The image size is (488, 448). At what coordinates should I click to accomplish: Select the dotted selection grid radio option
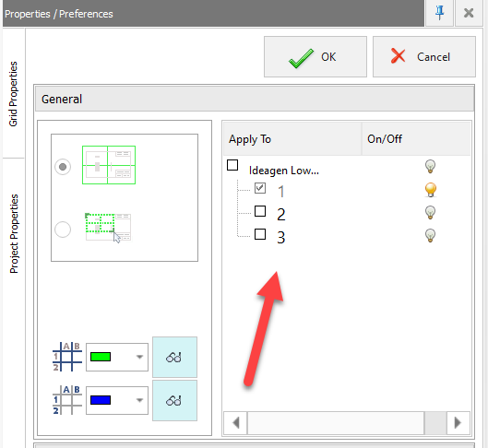[63, 230]
